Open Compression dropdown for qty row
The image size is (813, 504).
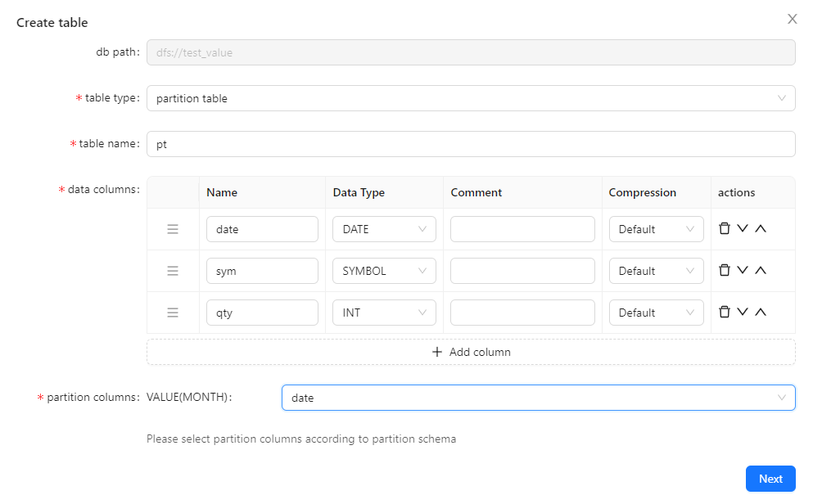click(656, 313)
